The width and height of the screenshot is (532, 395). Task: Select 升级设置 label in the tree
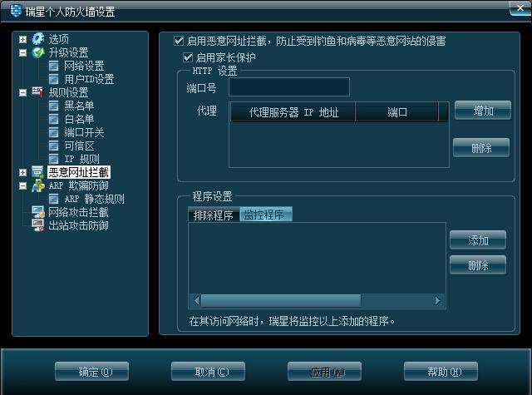68,52
